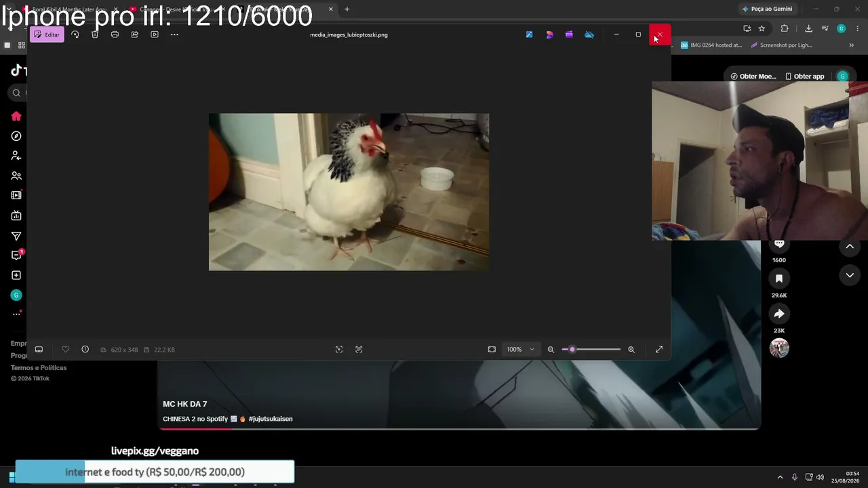Open TikTok Friends icon in sidebar

(x=16, y=176)
